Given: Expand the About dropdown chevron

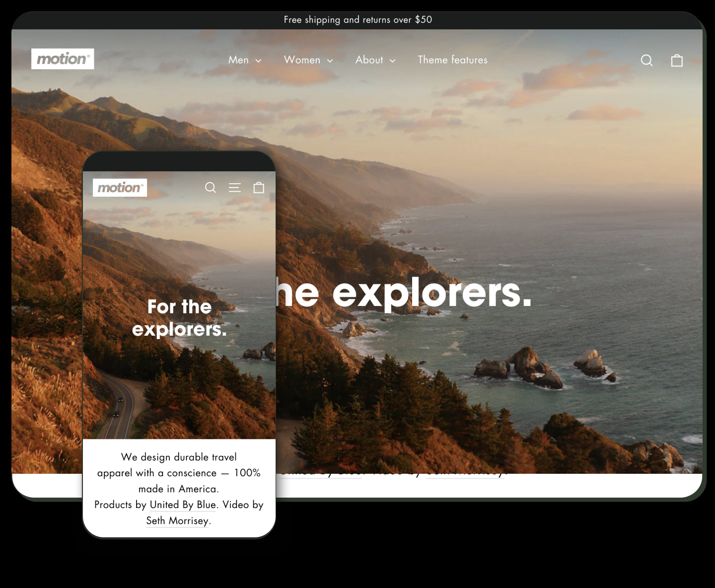Looking at the screenshot, I should click(392, 61).
